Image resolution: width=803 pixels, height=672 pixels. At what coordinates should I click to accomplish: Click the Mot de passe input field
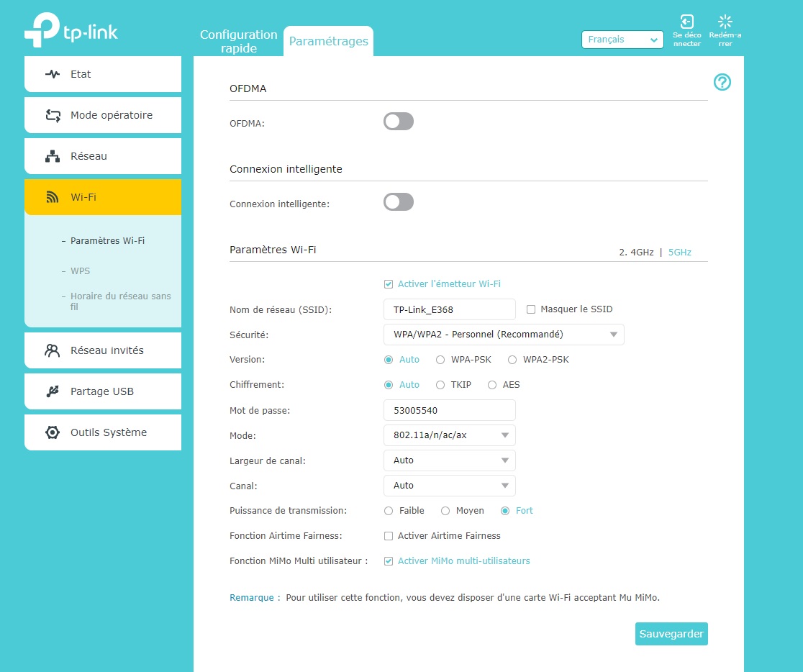click(450, 410)
